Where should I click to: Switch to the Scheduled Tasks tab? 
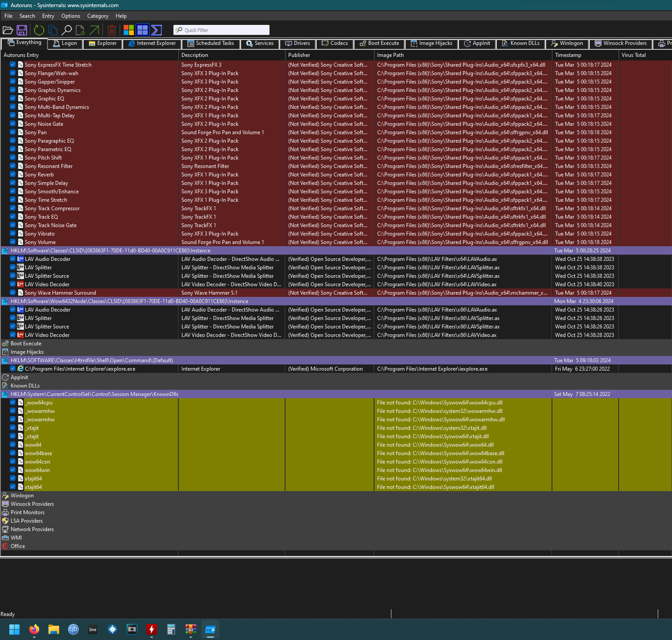coord(211,44)
